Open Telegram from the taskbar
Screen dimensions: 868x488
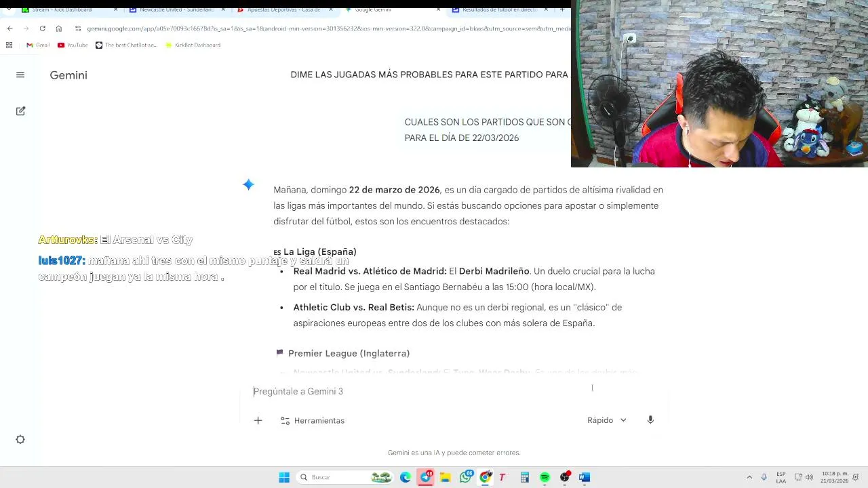426,477
